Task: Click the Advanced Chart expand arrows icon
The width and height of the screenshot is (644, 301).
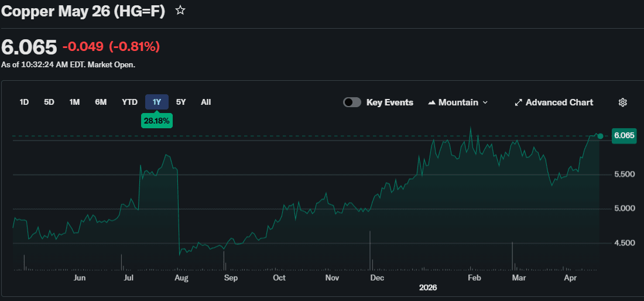Action: 518,102
